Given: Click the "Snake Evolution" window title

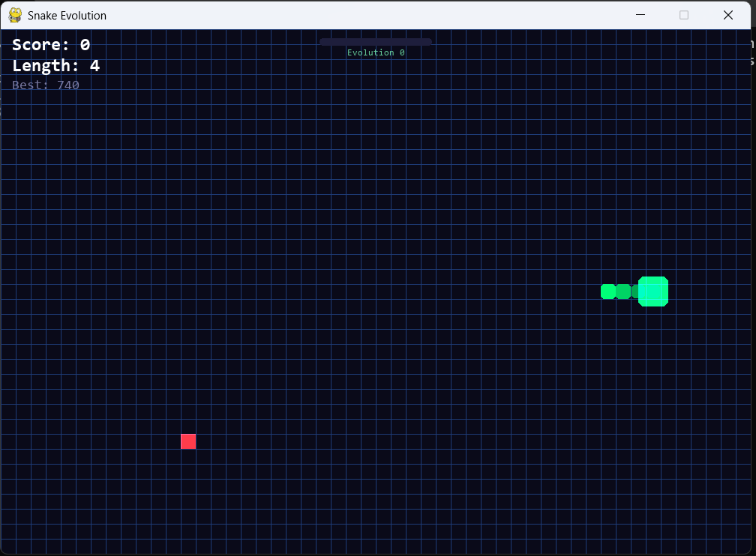Looking at the screenshot, I should tap(67, 16).
